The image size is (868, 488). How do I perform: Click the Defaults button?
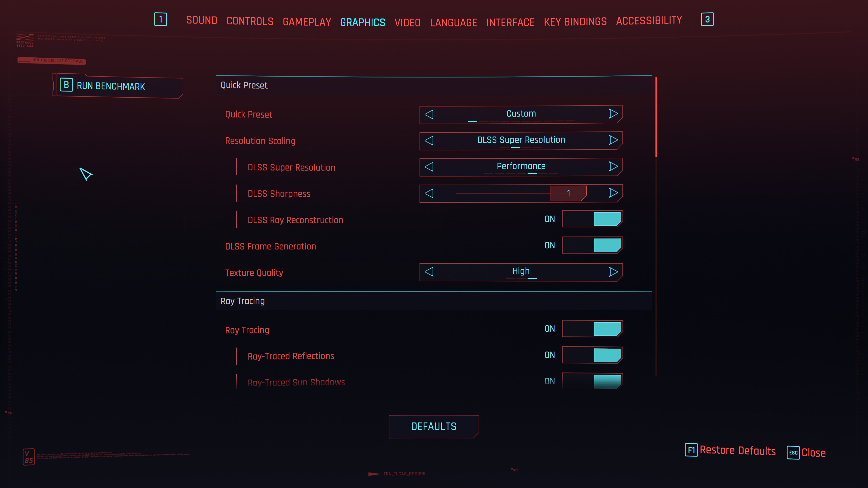(433, 426)
